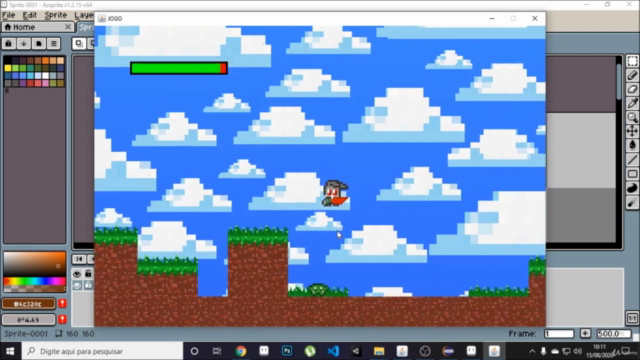This screenshot has width=640, height=360.
Task: Select the Rectangle shape tool in Aseprite
Action: coord(632,174)
